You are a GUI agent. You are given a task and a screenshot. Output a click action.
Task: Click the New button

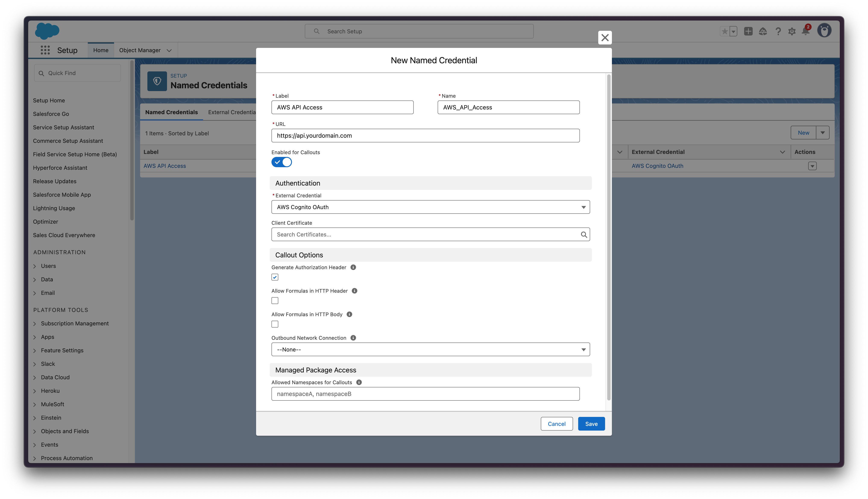tap(803, 133)
